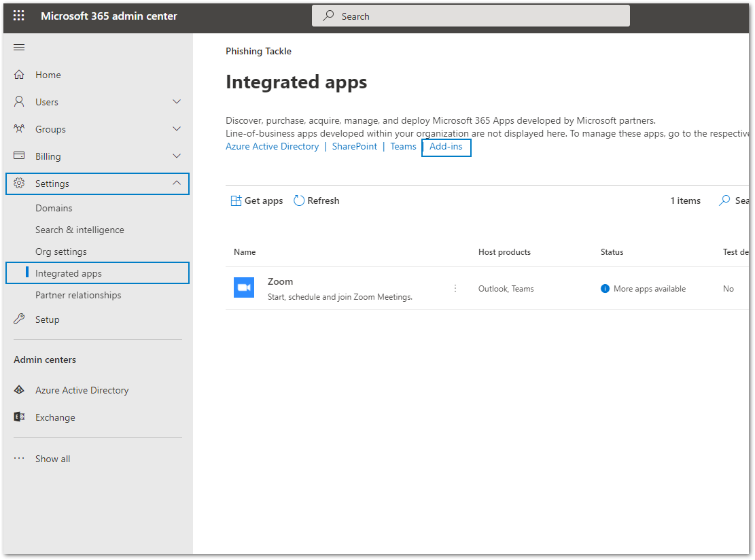This screenshot has width=755, height=560.
Task: Open Azure Active Directory in Admin centers sidebar
Action: click(82, 390)
